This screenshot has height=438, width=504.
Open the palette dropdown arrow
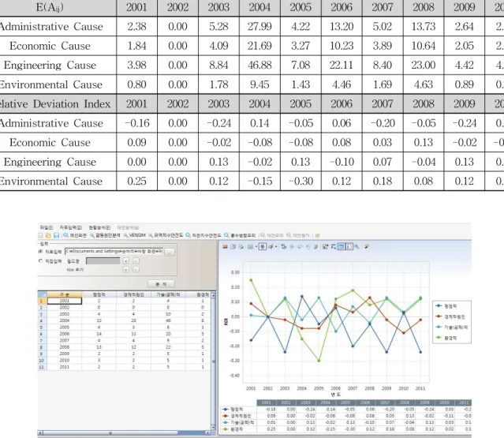pos(276,247)
